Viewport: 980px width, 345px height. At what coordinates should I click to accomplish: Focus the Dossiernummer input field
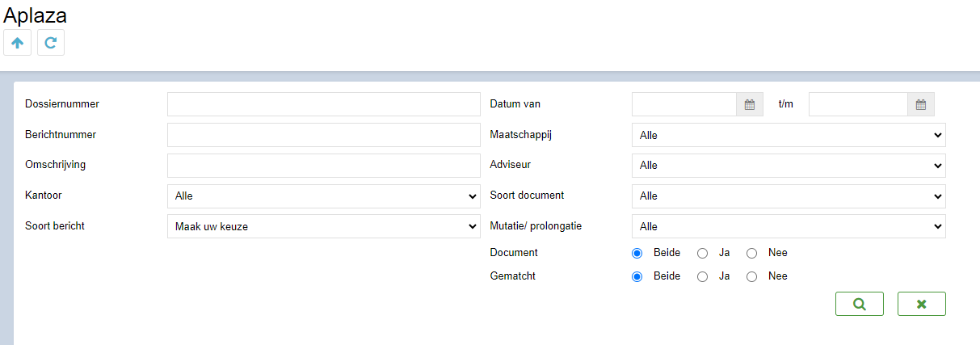click(x=324, y=104)
